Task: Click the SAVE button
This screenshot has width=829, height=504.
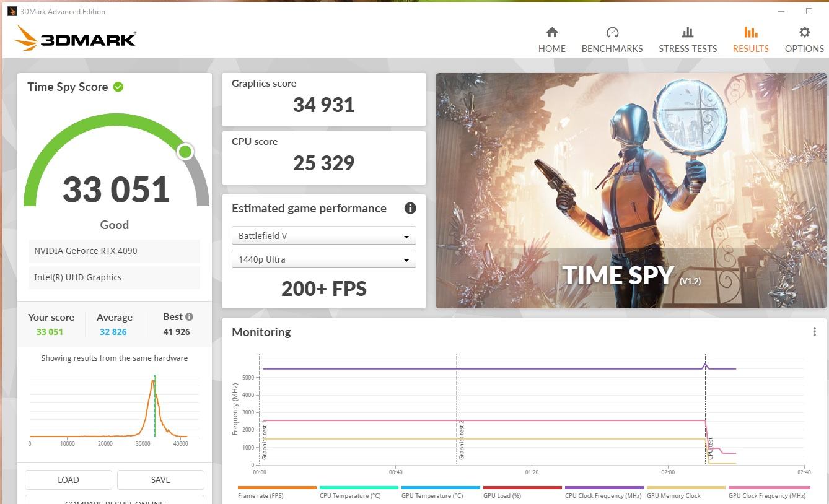Action: (160, 480)
